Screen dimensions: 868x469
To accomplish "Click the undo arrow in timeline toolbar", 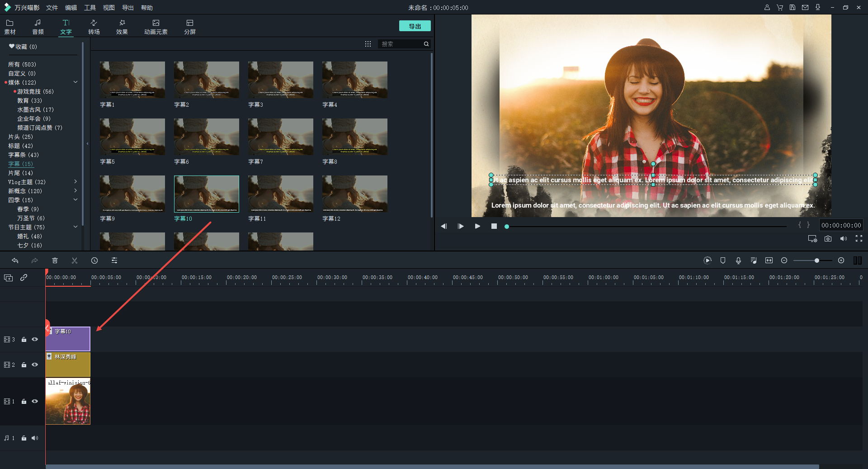I will pos(15,261).
